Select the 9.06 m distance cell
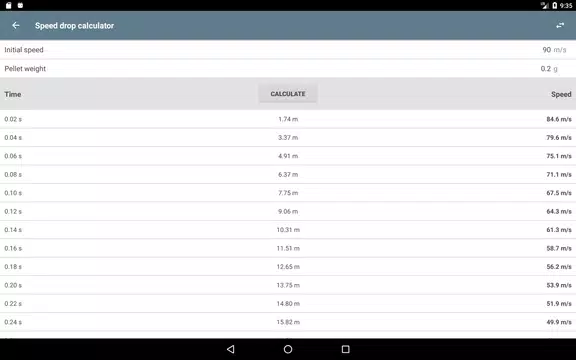This screenshot has height=360, width=576. (x=288, y=211)
